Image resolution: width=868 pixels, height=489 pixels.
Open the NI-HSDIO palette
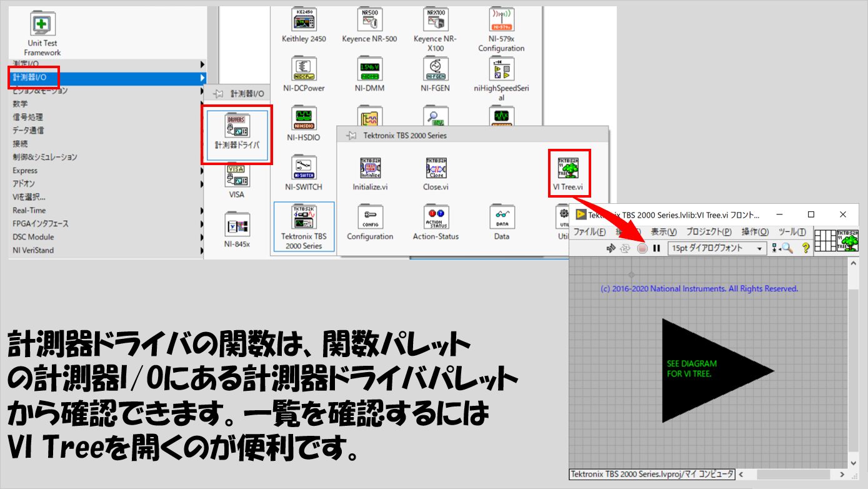[304, 124]
